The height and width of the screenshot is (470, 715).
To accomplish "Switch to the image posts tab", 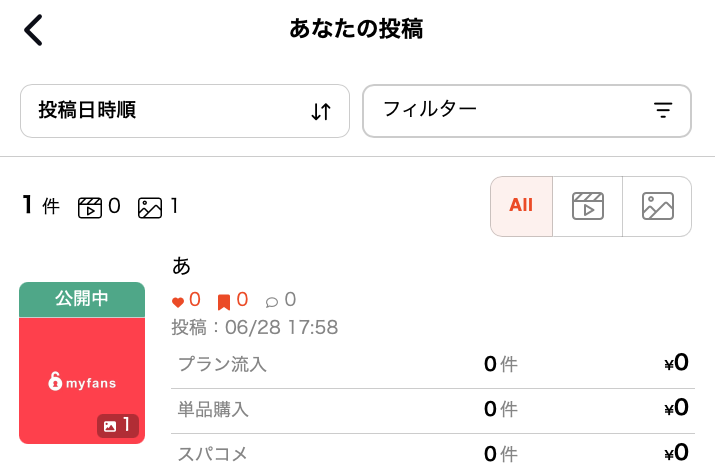I will [658, 206].
